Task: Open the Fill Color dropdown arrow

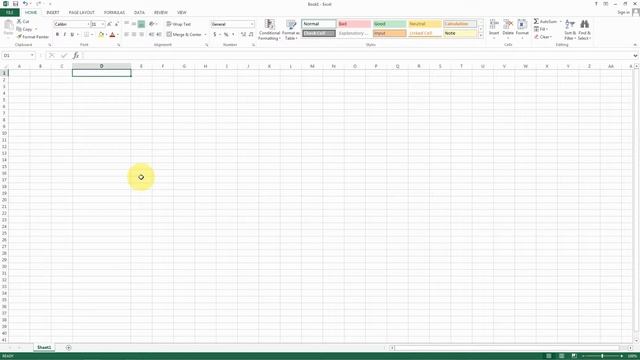Action: [x=106, y=35]
